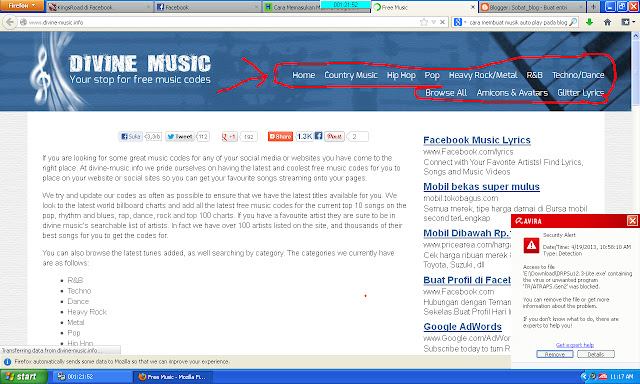Screen dimensions: 640x384
Task: Click the Google +1 button
Action: point(229,137)
